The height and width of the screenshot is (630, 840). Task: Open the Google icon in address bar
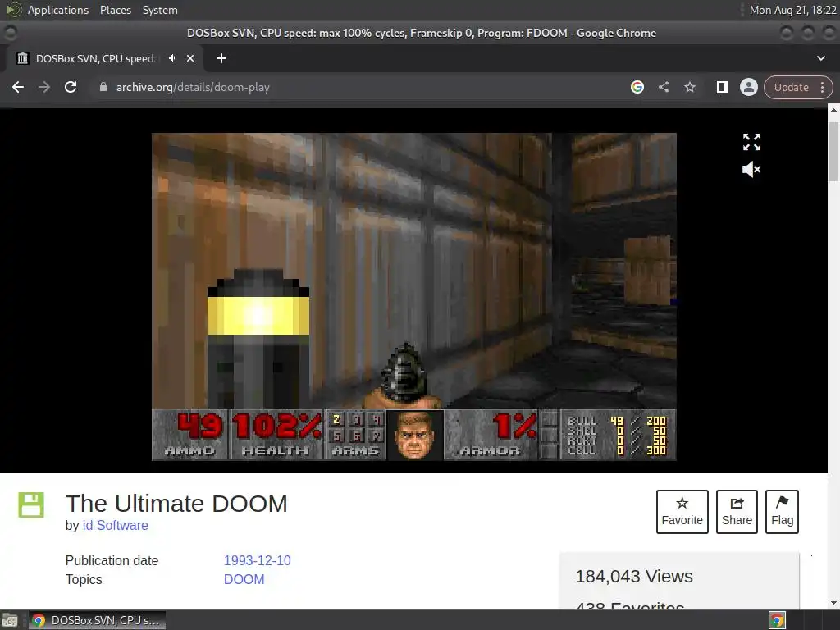pyautogui.click(x=637, y=87)
